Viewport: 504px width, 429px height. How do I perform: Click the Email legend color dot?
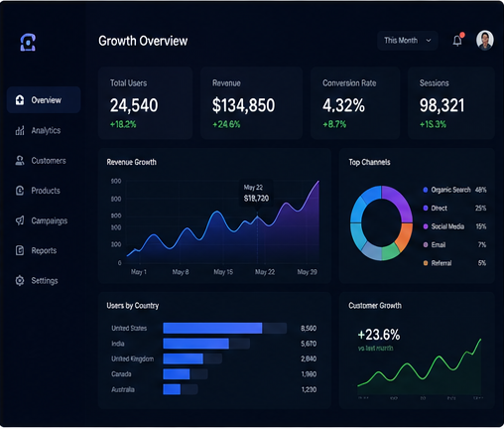[426, 245]
